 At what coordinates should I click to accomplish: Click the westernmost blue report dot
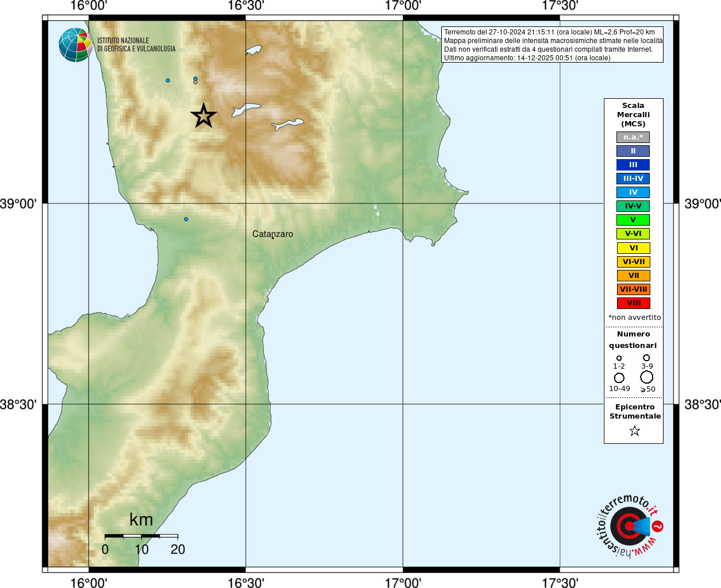click(x=168, y=80)
